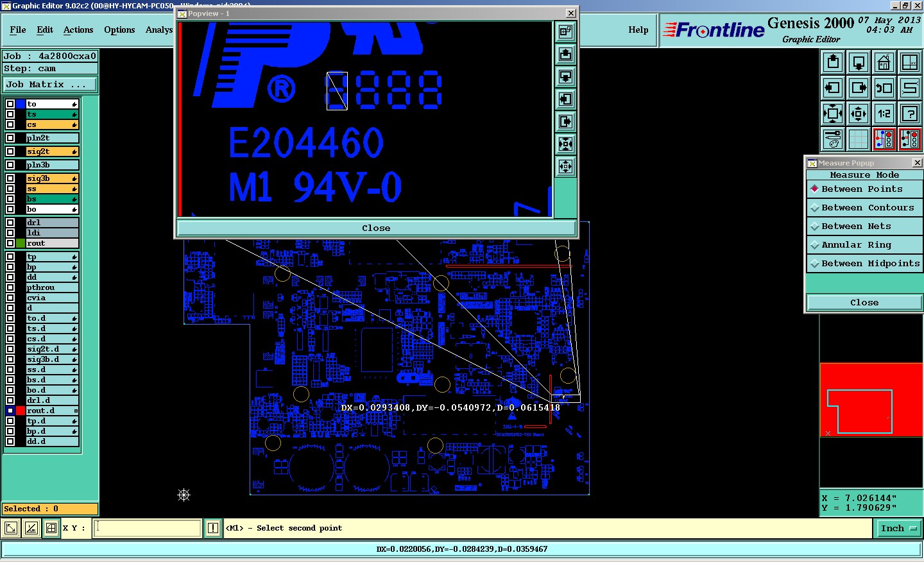Click the window-pane snap icon in bottom bar
This screenshot has width=924, height=562.
click(x=51, y=528)
